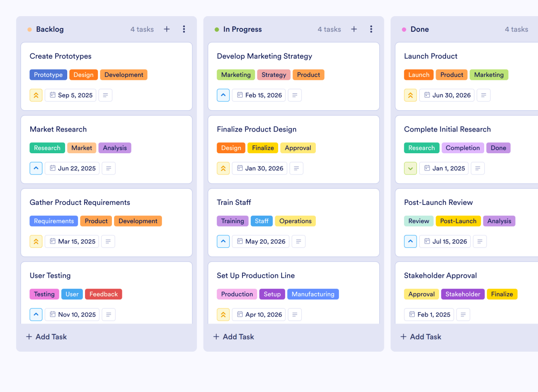Click the up chevron on Market Research
The width and height of the screenshot is (538, 392).
[36, 168]
